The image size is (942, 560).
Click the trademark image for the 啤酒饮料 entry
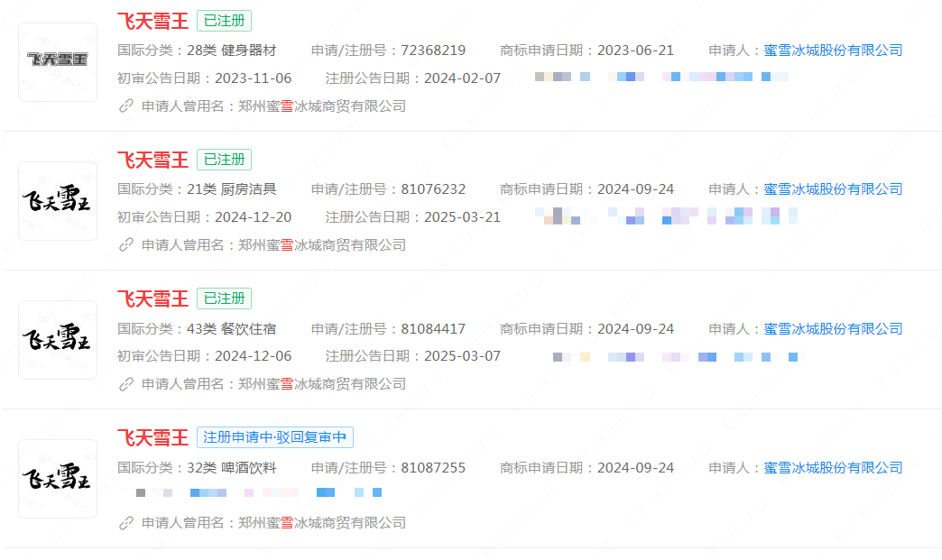(57, 479)
